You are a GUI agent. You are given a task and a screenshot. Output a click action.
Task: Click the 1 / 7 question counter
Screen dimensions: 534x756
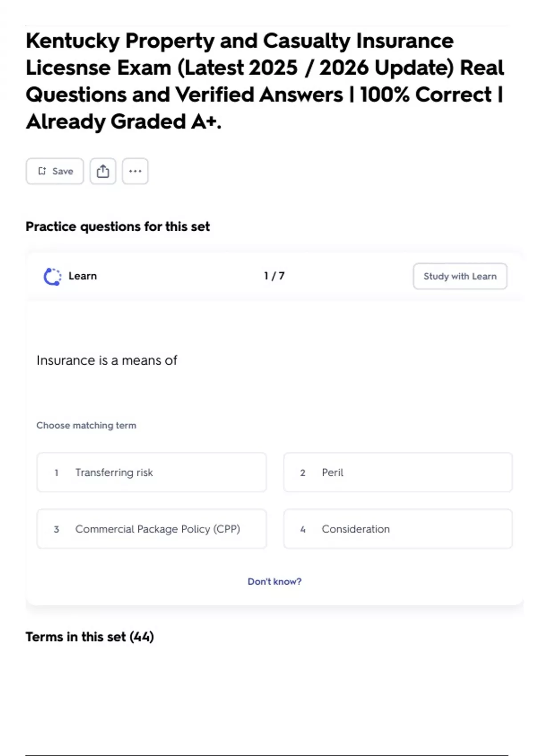click(x=274, y=276)
